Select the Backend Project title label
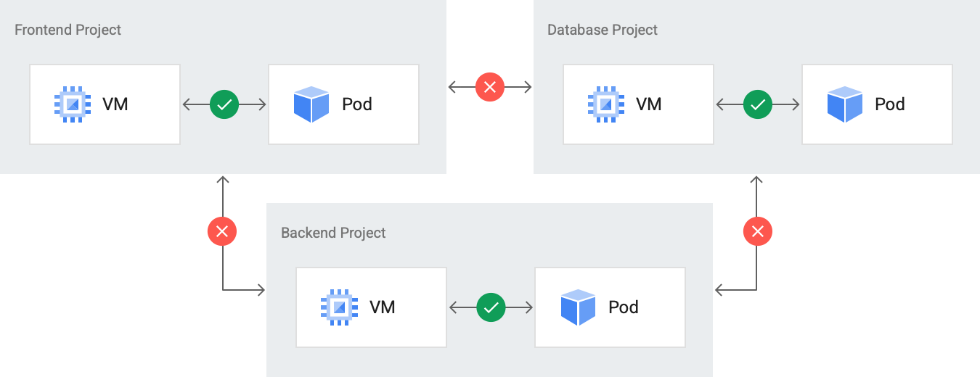Image resolution: width=980 pixels, height=377 pixels. coord(333,233)
